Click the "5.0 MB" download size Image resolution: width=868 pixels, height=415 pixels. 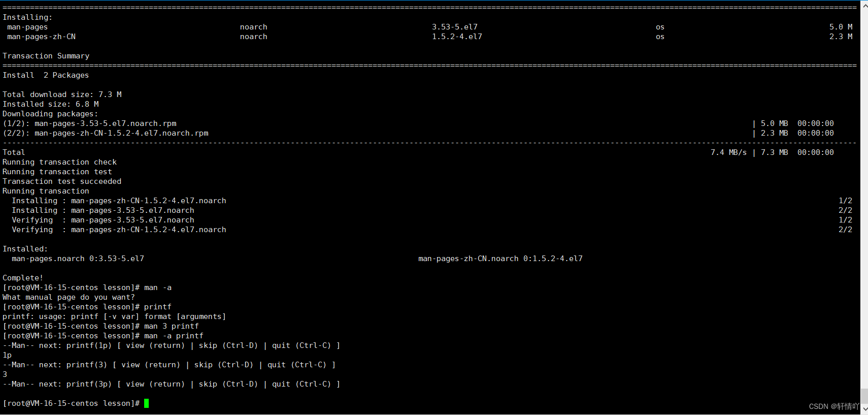coord(774,123)
